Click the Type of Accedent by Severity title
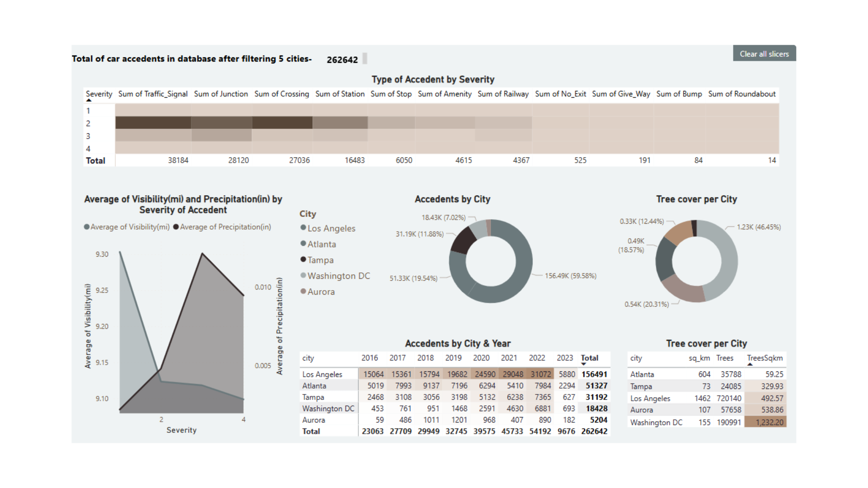Image resolution: width=868 pixels, height=488 pixels. [x=433, y=80]
